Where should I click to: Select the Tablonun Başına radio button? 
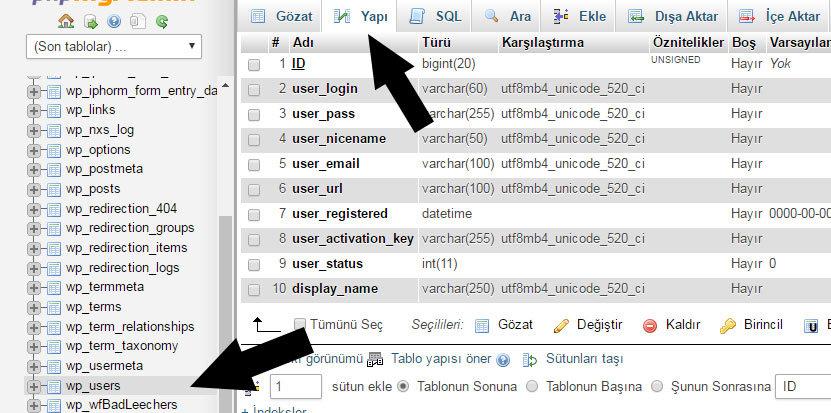pyautogui.click(x=532, y=386)
